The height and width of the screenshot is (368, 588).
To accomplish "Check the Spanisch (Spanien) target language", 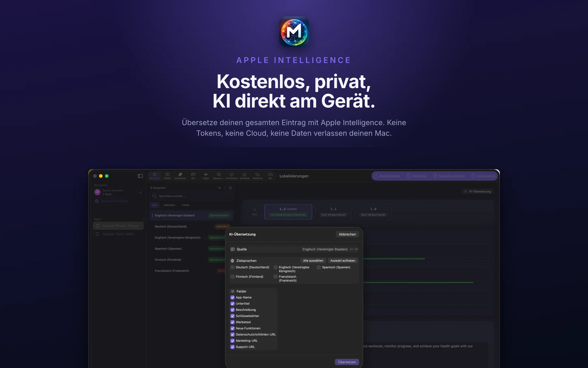I will 319,267.
